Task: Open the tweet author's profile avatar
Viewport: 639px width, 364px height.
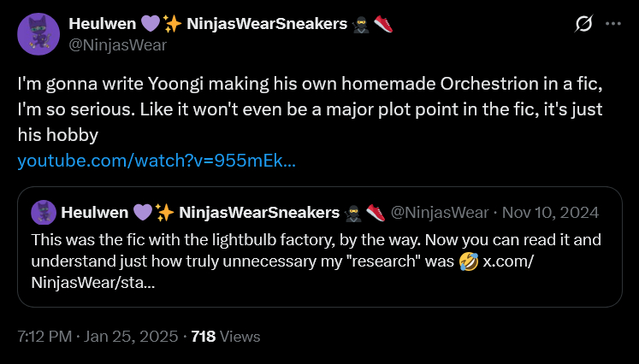Action: (37, 34)
